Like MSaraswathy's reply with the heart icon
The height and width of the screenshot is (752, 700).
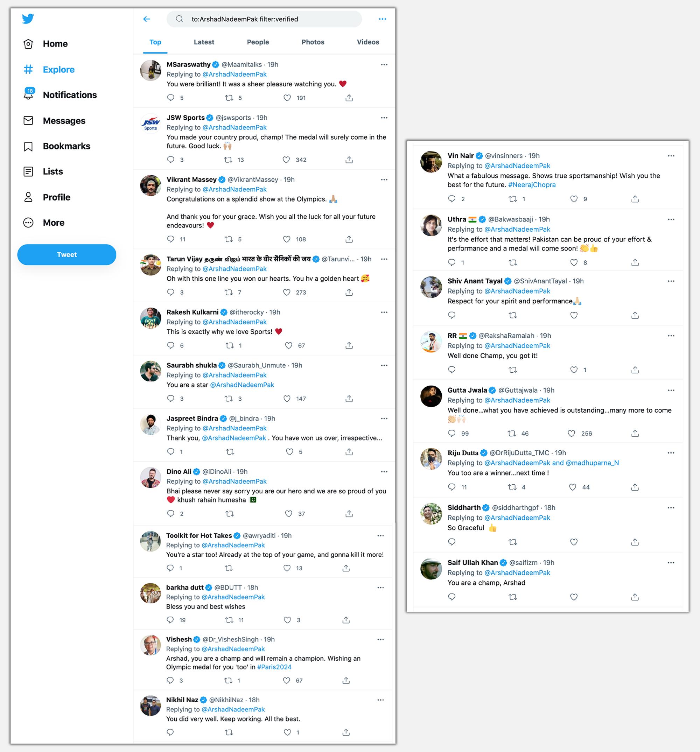pos(287,98)
